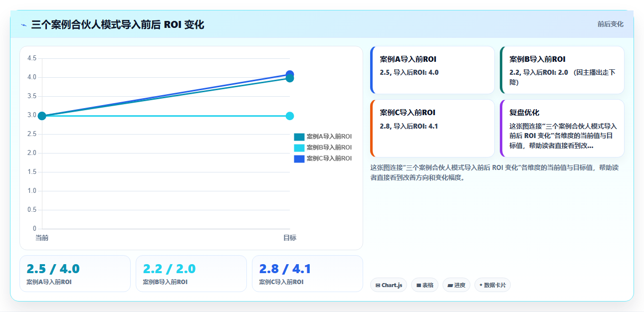Click the 进度 tag icon
Viewport: 644px width, 312px height.
(450, 285)
